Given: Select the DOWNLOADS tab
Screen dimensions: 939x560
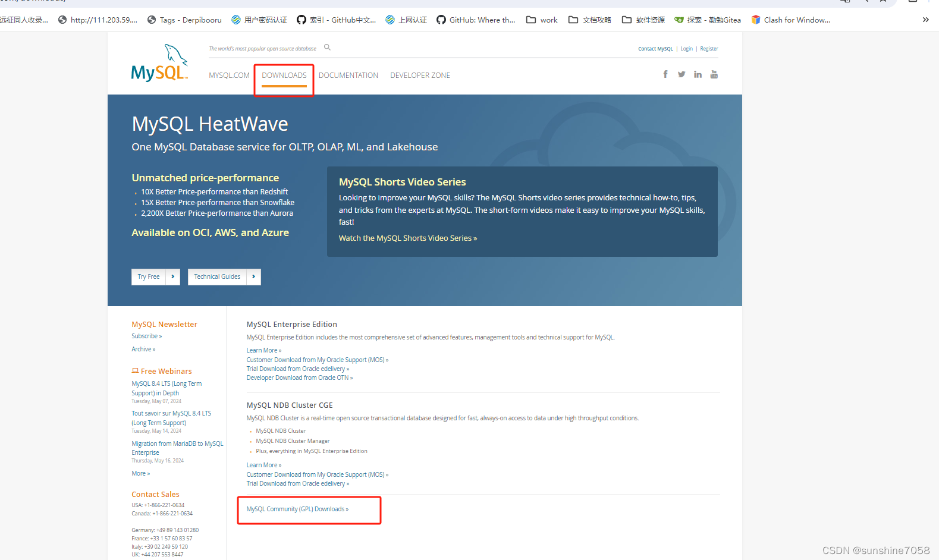Looking at the screenshot, I should click(x=284, y=75).
